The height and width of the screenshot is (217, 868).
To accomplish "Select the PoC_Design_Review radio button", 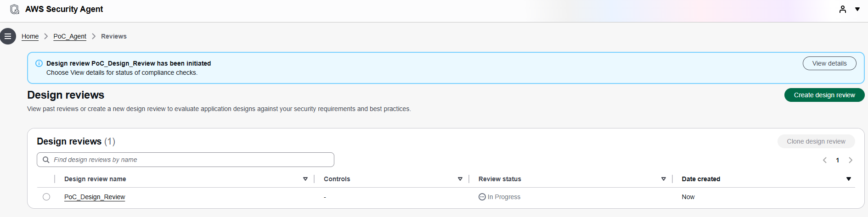I will coord(46,197).
